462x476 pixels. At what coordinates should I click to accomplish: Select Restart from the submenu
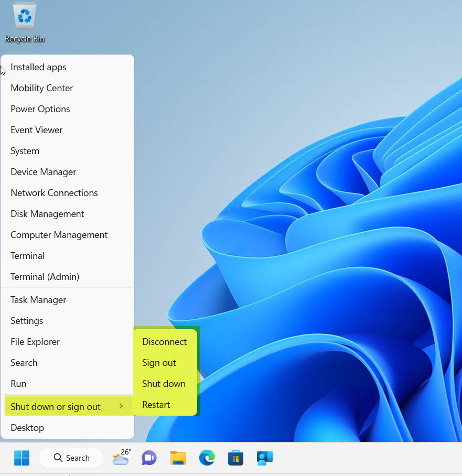pos(156,404)
